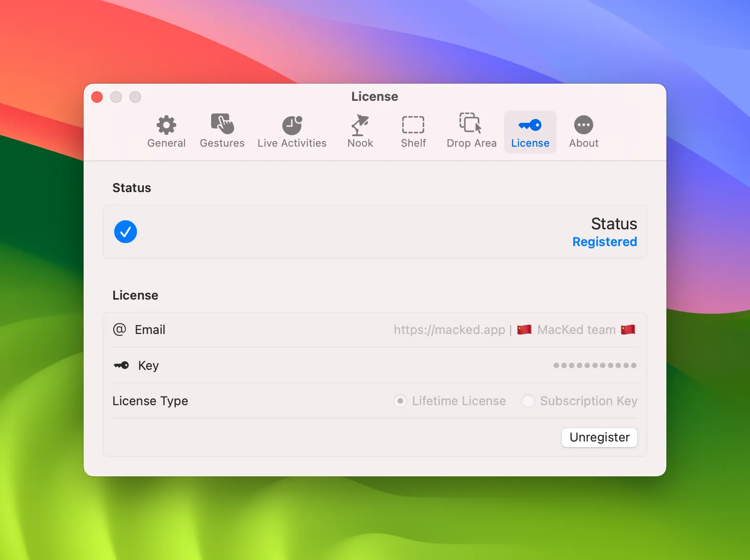The height and width of the screenshot is (560, 750).
Task: Select the Nook desk lamp icon
Action: coord(360,125)
